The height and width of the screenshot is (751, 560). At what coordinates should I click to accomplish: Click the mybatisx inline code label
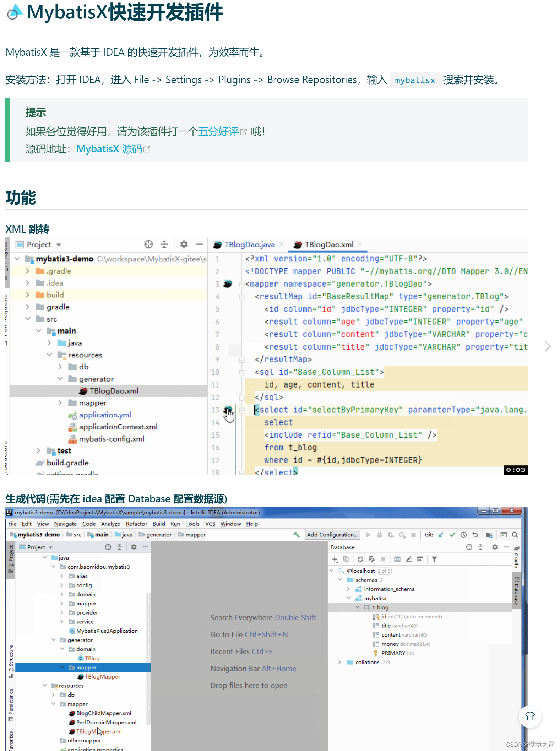415,80
